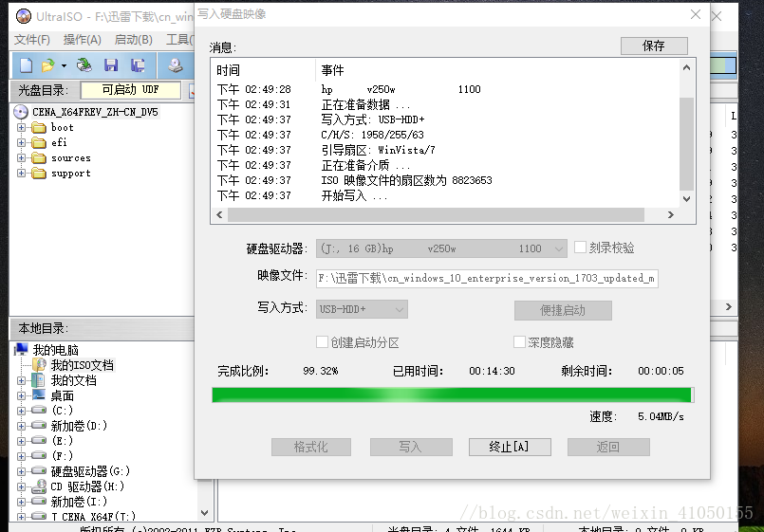Click the green write progress bar
Screen dimensions: 764x532
coord(453,394)
